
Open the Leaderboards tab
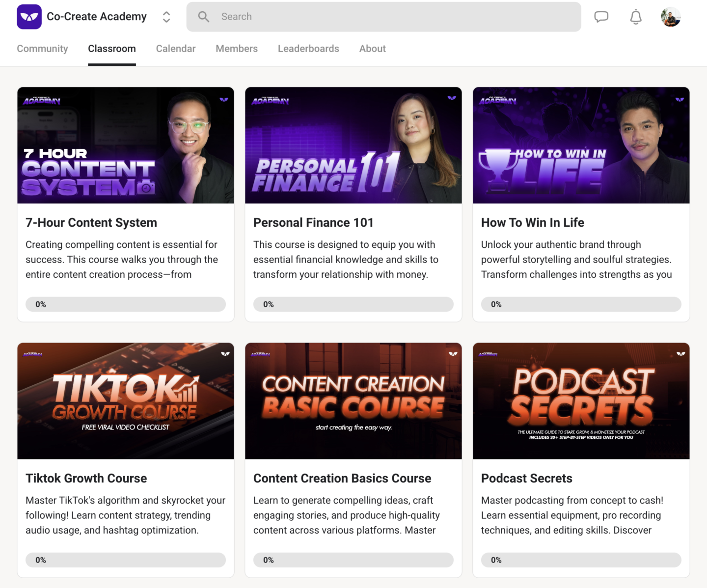tap(308, 49)
